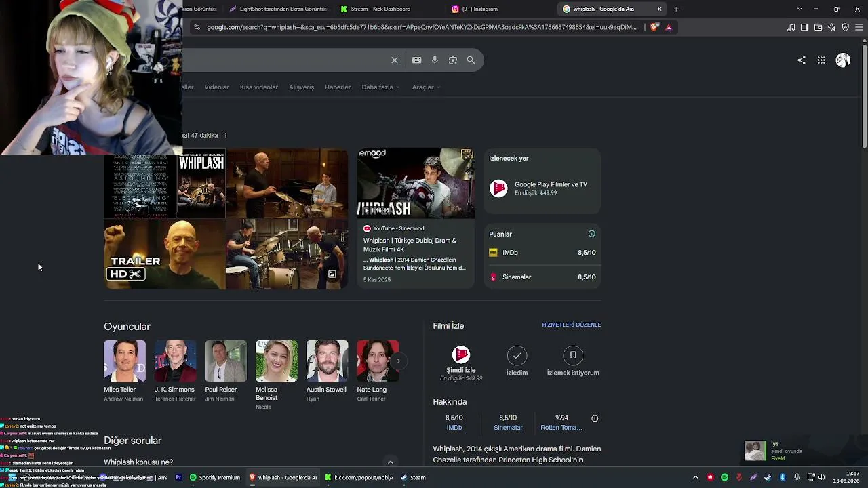Screen dimensions: 868x488
Task: Switch to LightShot screenshot browser tab
Action: point(277,9)
